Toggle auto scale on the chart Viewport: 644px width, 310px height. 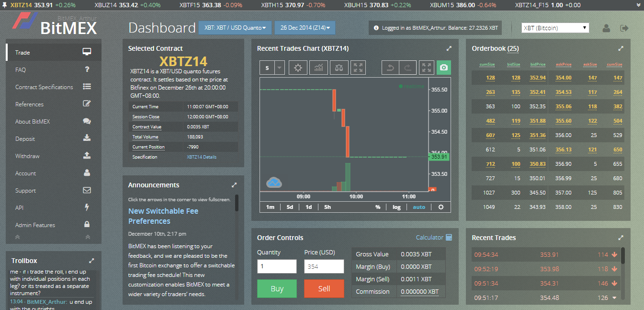(419, 207)
